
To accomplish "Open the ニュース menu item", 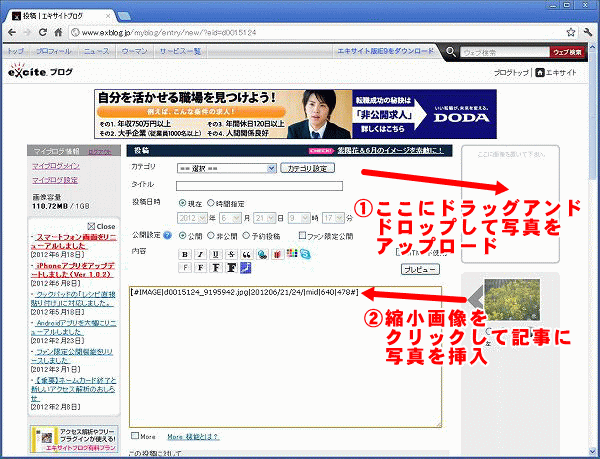I will (x=97, y=51).
